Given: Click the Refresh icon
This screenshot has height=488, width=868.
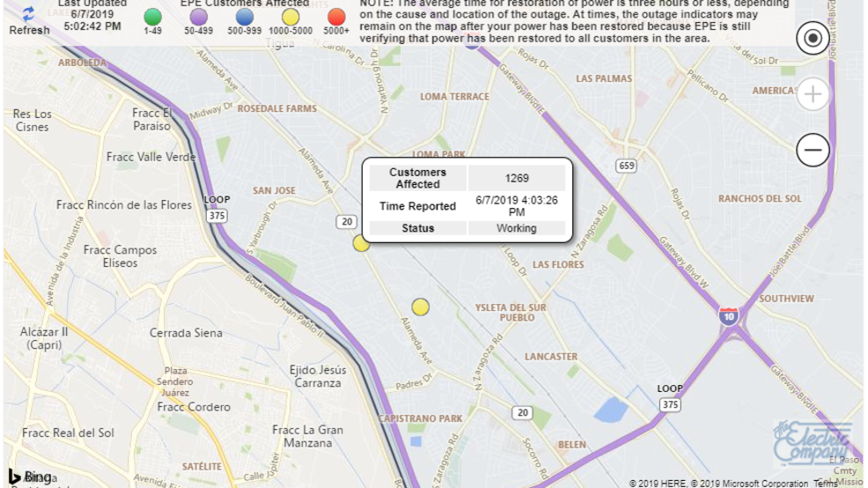Looking at the screenshot, I should [x=29, y=15].
